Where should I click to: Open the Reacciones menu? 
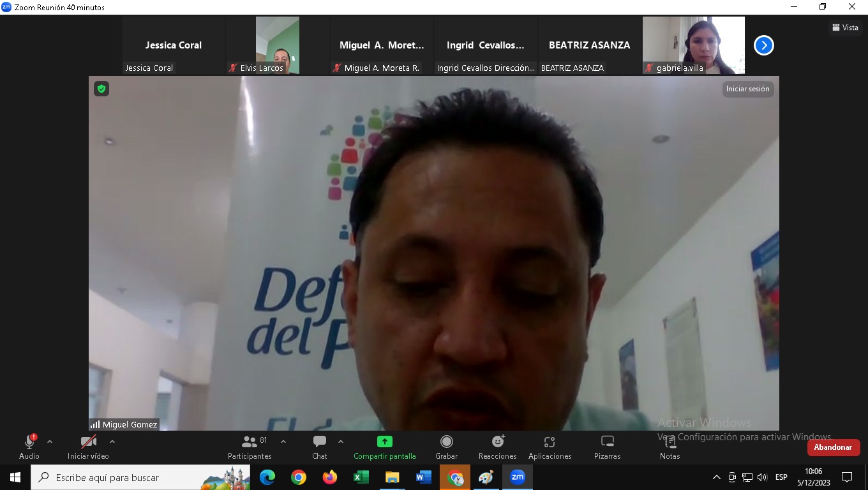click(x=497, y=447)
